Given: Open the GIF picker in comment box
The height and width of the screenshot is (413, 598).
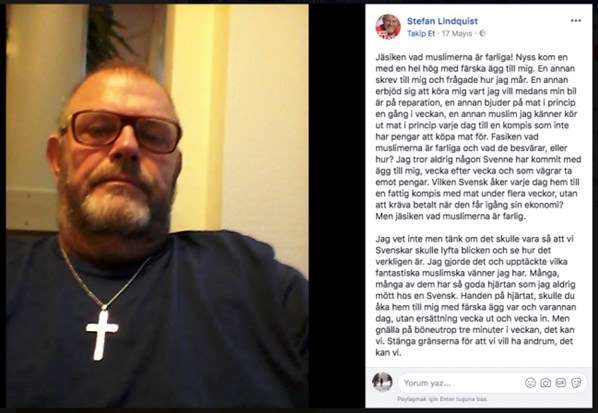Looking at the screenshot, I should [561, 383].
